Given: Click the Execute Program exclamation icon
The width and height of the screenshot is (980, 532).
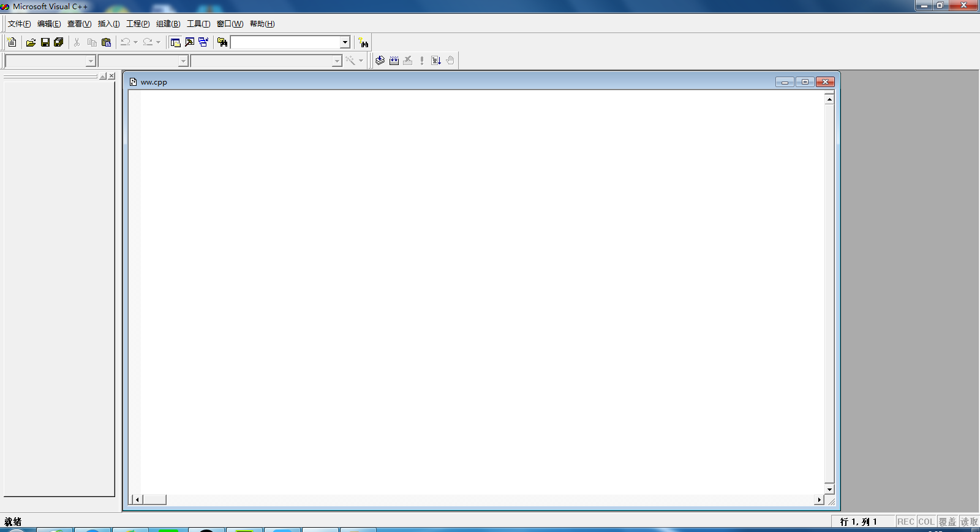Looking at the screenshot, I should 422,60.
